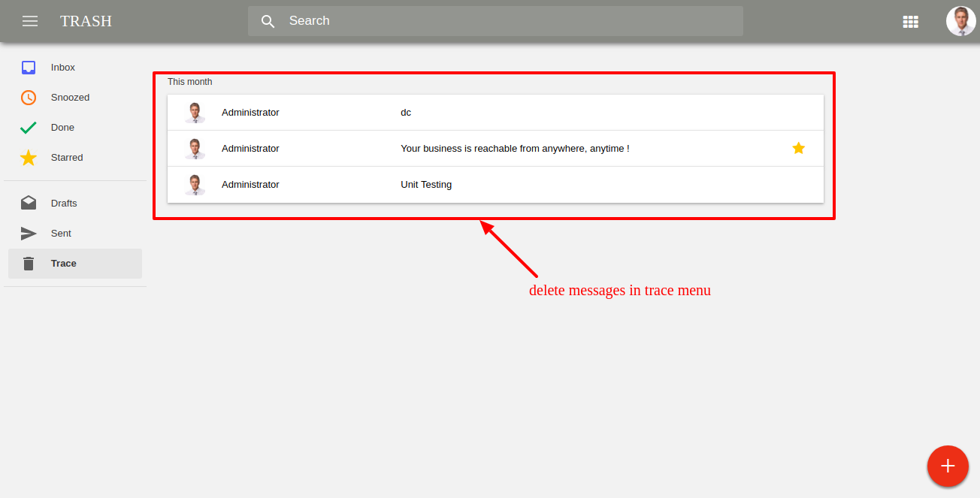Click the Done checkmark icon
The width and height of the screenshot is (980, 498).
click(x=29, y=128)
